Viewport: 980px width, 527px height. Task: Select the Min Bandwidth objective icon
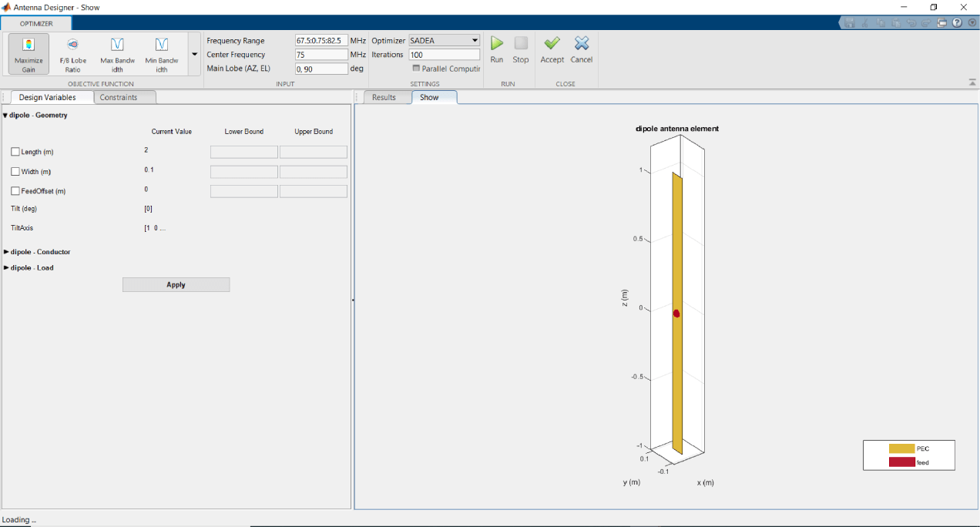click(x=161, y=53)
